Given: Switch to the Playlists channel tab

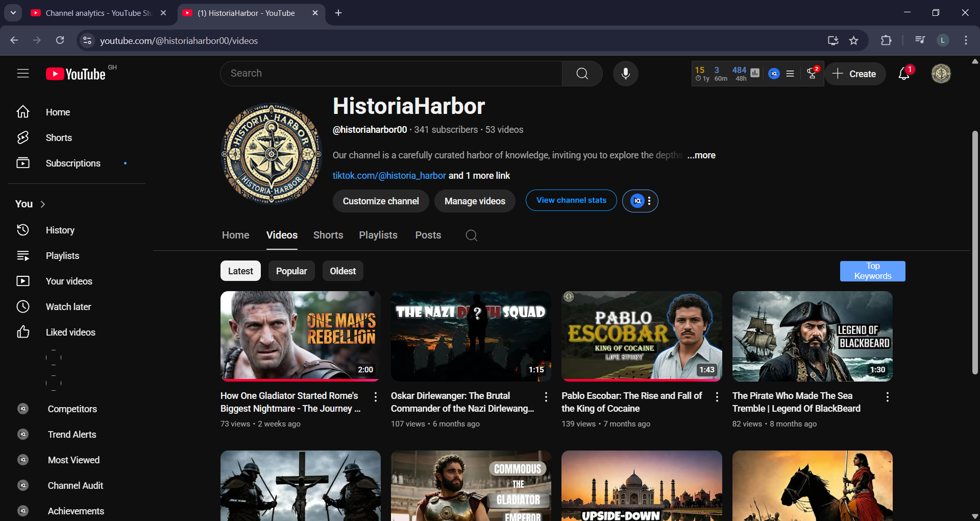Looking at the screenshot, I should coord(378,235).
